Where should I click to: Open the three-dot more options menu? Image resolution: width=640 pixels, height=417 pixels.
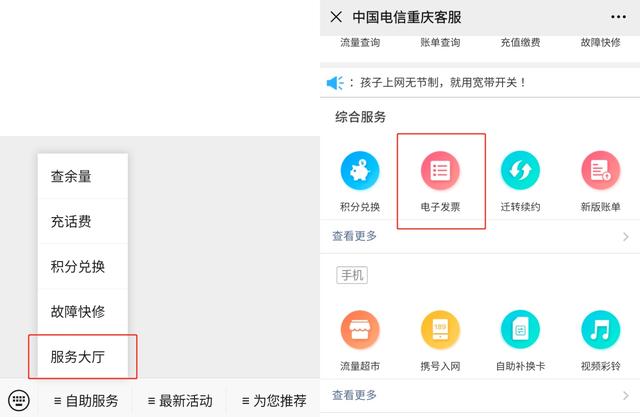click(x=618, y=17)
